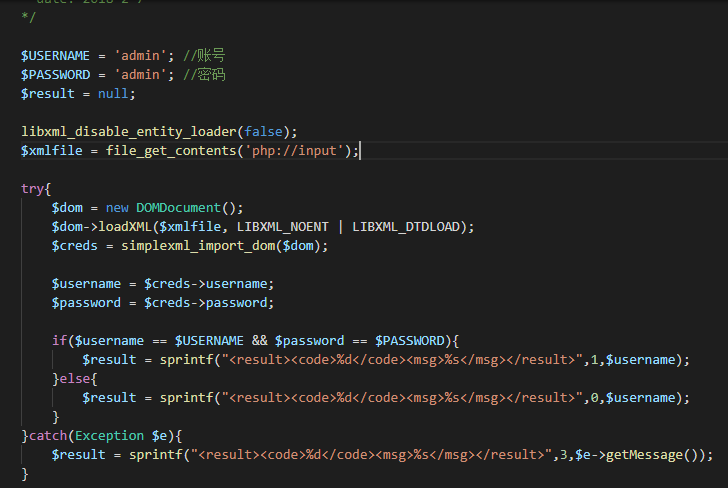The height and width of the screenshot is (488, 728).
Task: Click the '//密码' comment
Action: click(x=204, y=75)
